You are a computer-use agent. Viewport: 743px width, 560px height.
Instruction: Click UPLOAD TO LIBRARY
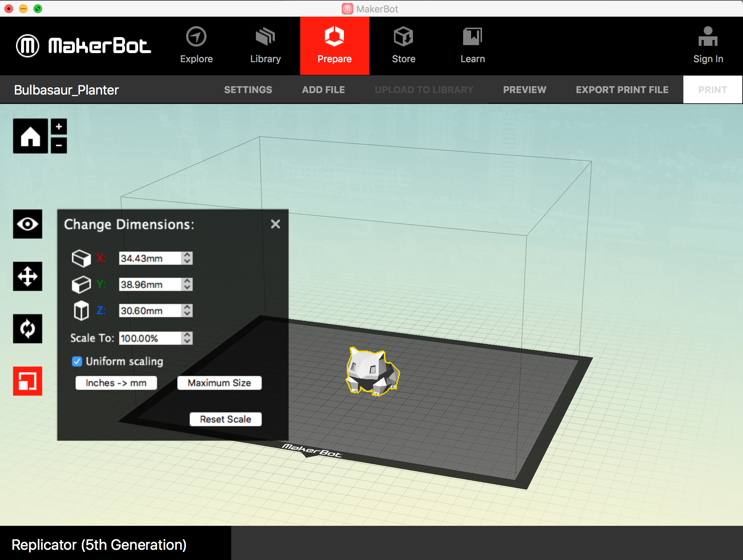click(424, 90)
